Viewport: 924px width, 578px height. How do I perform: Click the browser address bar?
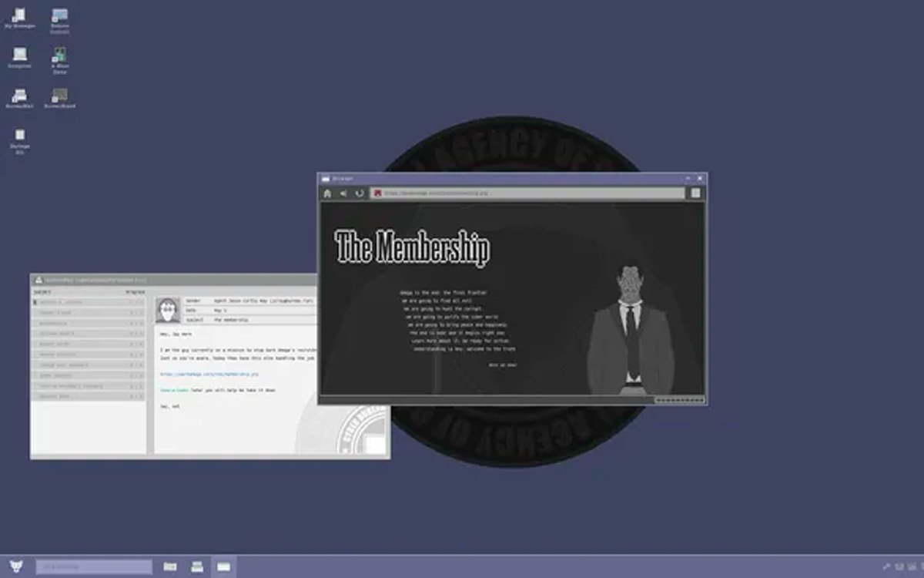527,193
